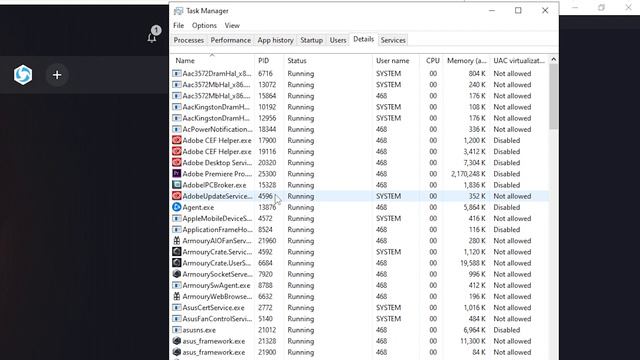The height and width of the screenshot is (360, 640).
Task: Click the ArmouryAIOFanServ process icon
Action: 176,240
